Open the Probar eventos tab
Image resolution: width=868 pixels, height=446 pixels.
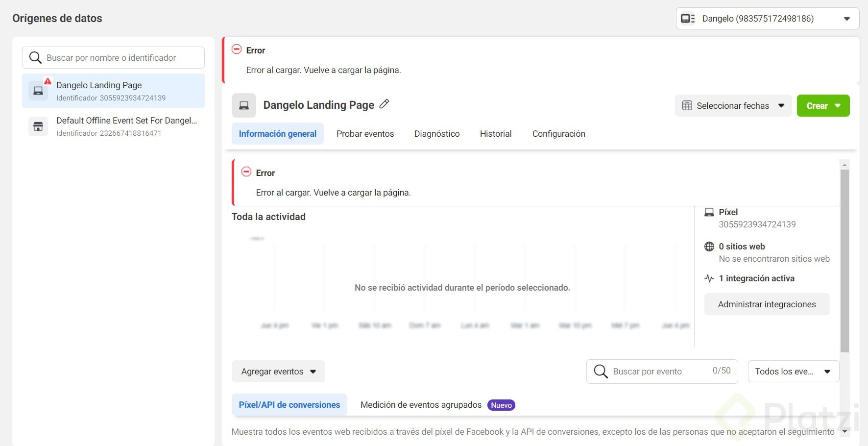(365, 134)
